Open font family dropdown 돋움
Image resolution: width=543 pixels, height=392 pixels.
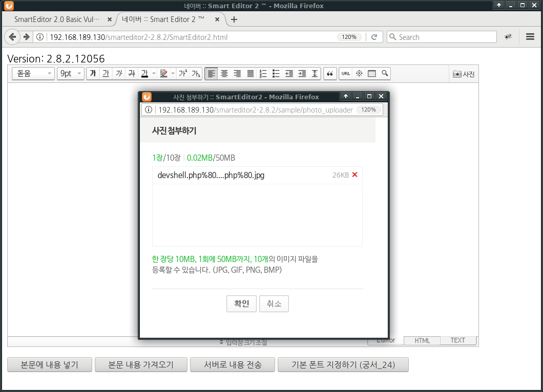point(33,73)
